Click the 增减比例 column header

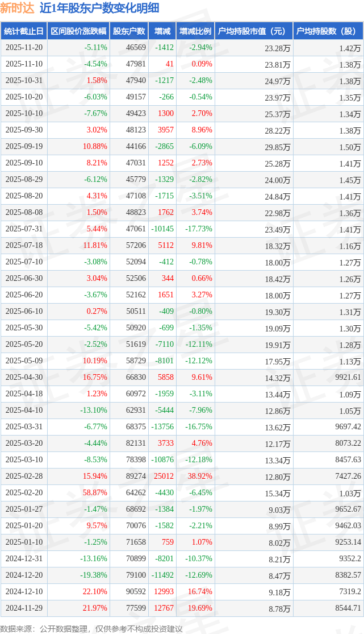tap(195, 31)
